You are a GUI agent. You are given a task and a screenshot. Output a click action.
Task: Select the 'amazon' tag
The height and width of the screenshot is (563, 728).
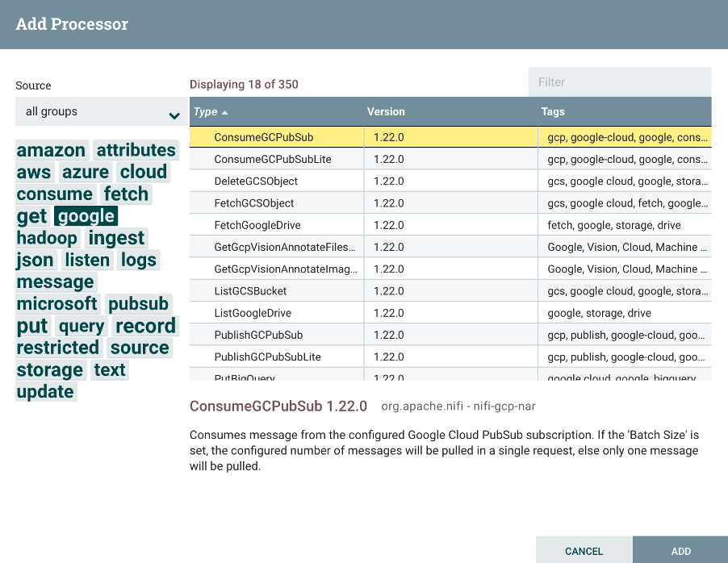[51, 150]
